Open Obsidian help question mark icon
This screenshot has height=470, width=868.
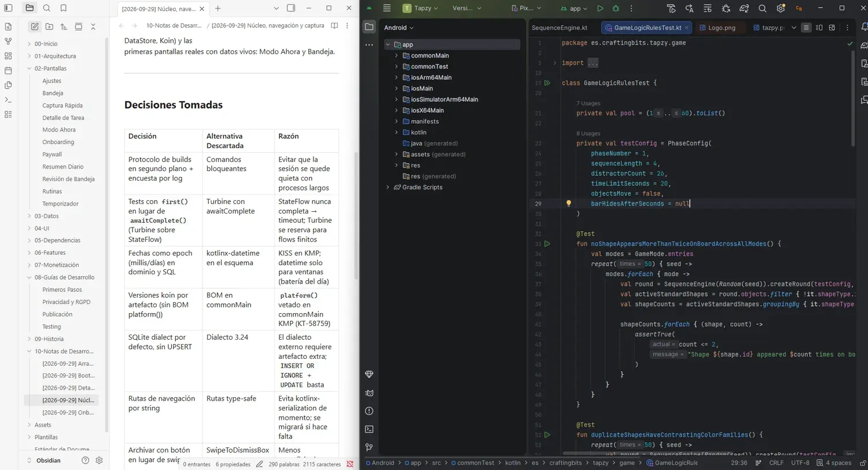tap(86, 460)
